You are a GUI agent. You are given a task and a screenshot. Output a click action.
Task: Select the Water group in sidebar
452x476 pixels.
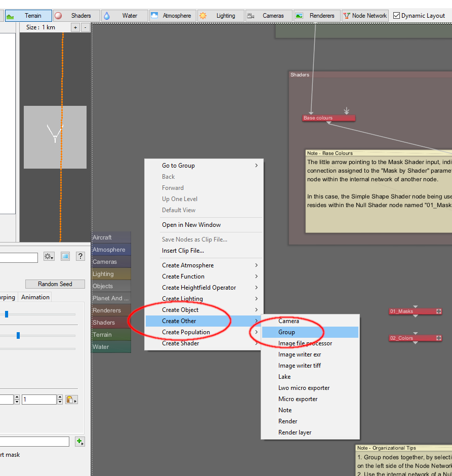click(111, 347)
